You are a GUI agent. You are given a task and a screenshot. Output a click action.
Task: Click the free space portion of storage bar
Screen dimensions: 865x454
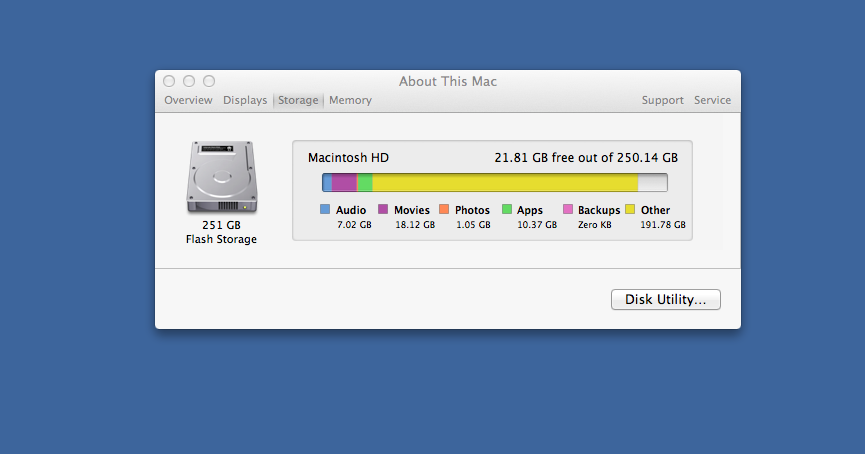[x=653, y=183]
